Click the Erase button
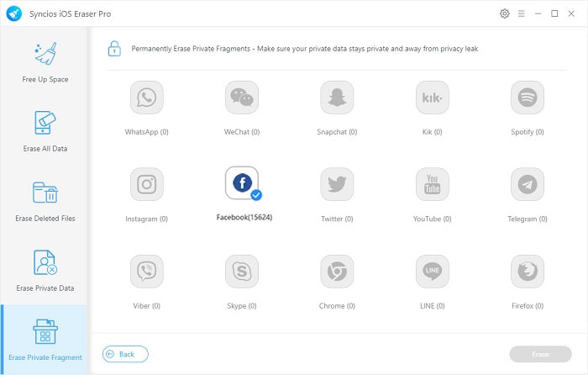This screenshot has height=375, width=588. click(540, 354)
